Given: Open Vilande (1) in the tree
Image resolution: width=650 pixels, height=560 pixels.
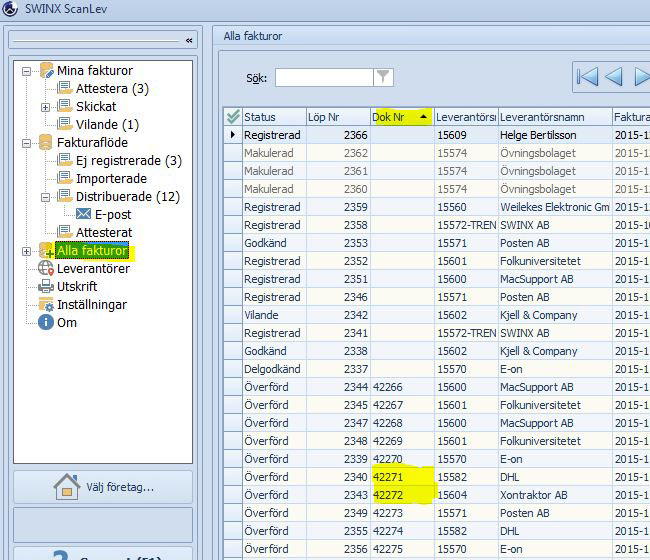Looking at the screenshot, I should (107, 124).
